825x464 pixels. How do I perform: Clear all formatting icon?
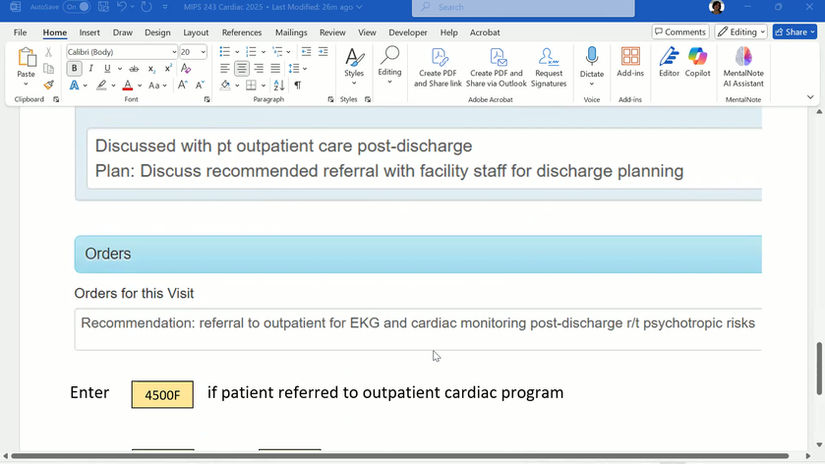[186, 68]
